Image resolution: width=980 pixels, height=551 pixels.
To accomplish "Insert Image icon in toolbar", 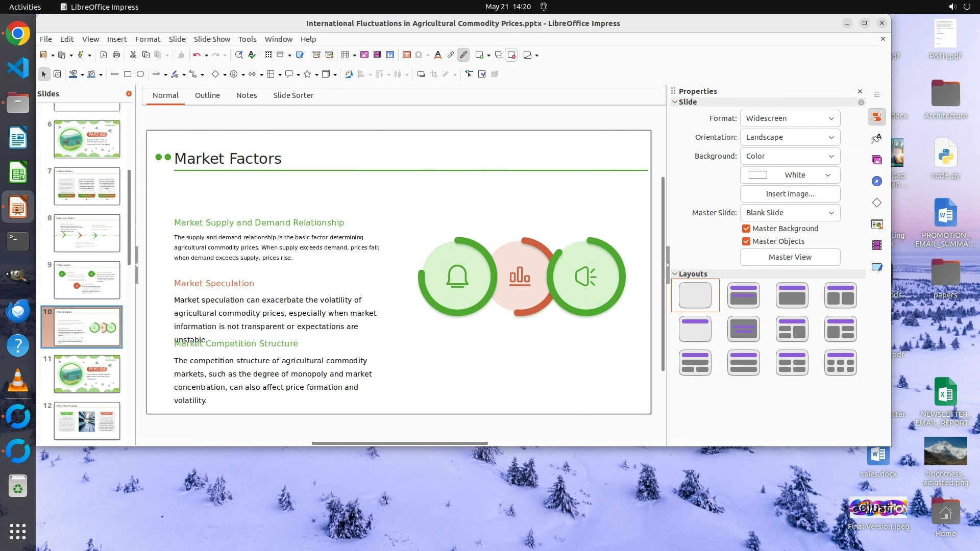I will (364, 55).
